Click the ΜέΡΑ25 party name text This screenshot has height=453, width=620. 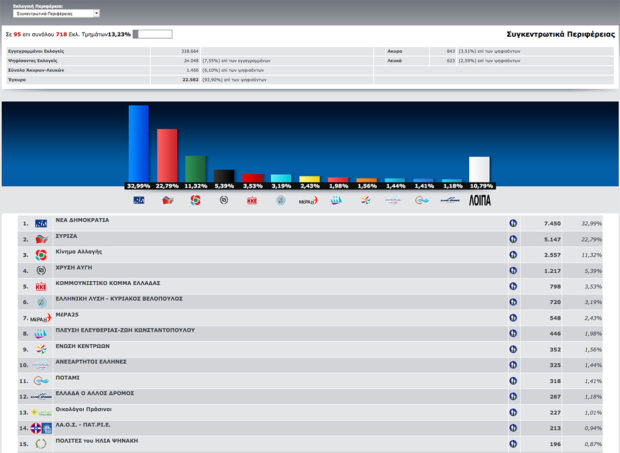coord(67,315)
